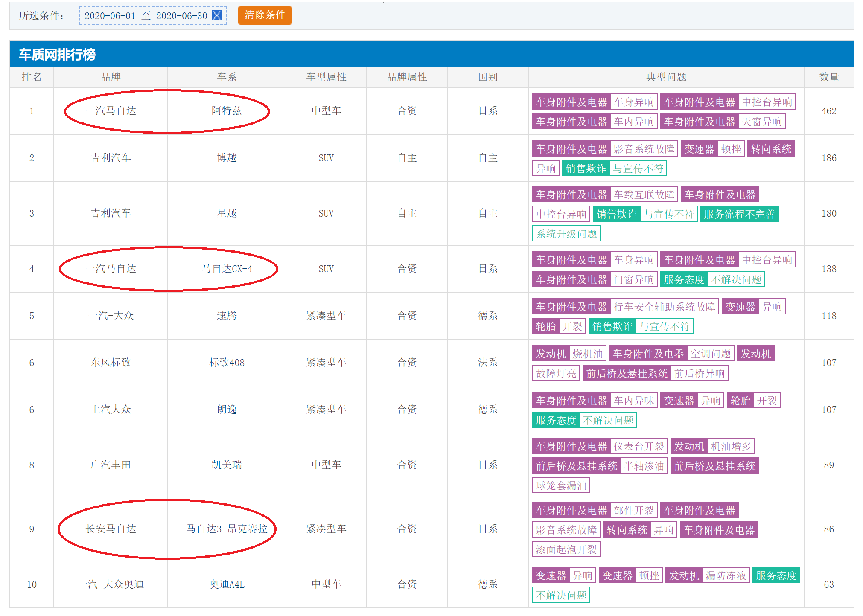Screen dimensions: 863x616
Task: Click the 上汽大众 brand cell
Action: pyautogui.click(x=111, y=410)
